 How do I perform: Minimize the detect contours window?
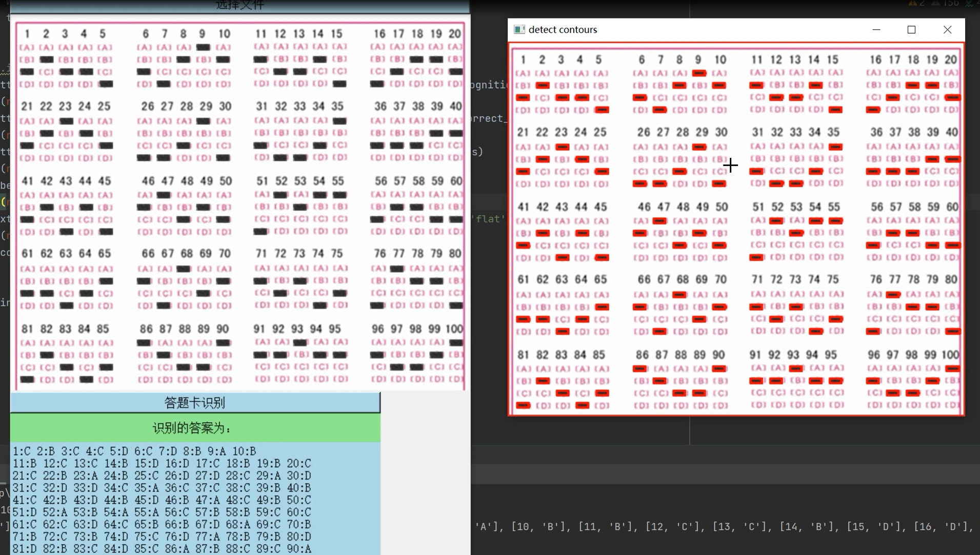point(876,30)
